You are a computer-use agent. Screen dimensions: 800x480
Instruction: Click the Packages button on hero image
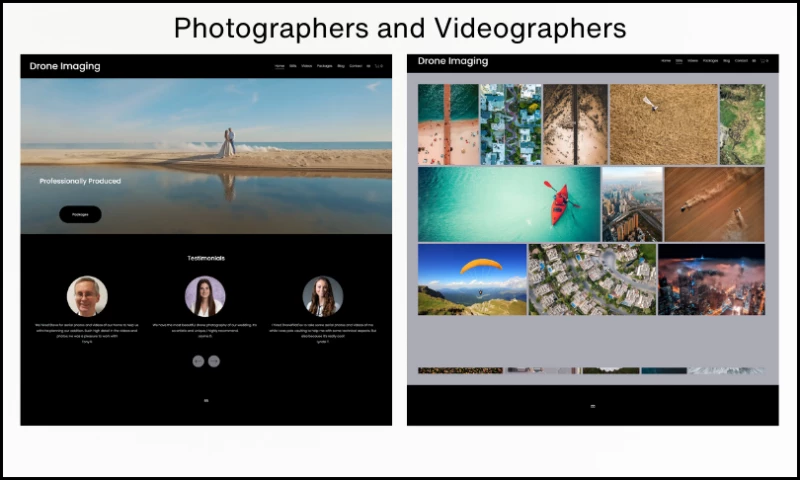coord(80,214)
